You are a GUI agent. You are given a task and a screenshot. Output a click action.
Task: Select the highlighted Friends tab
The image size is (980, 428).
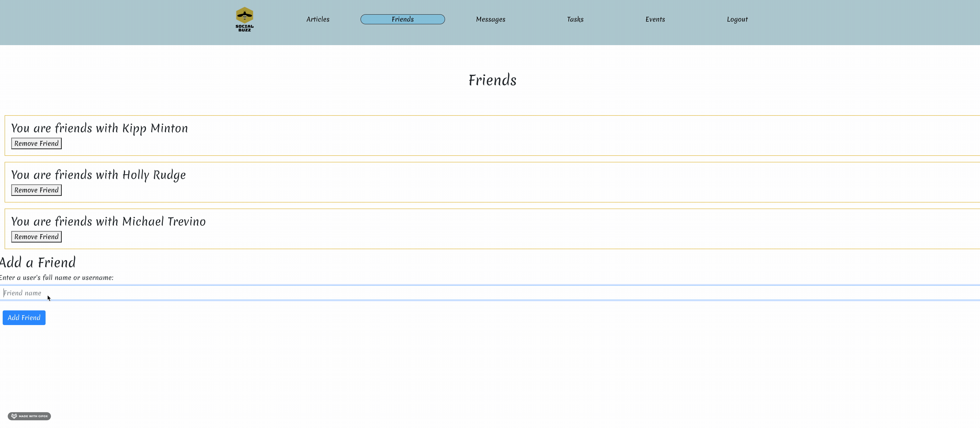coord(403,19)
